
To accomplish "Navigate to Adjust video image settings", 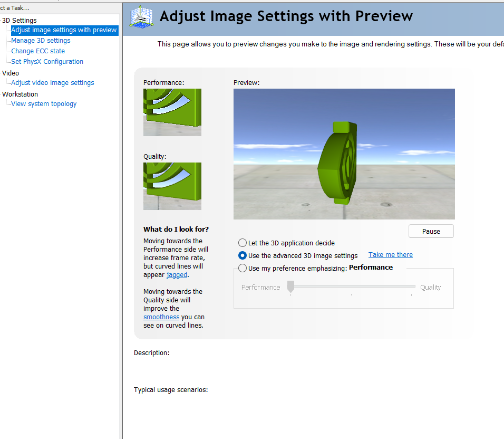I will pyautogui.click(x=52, y=83).
